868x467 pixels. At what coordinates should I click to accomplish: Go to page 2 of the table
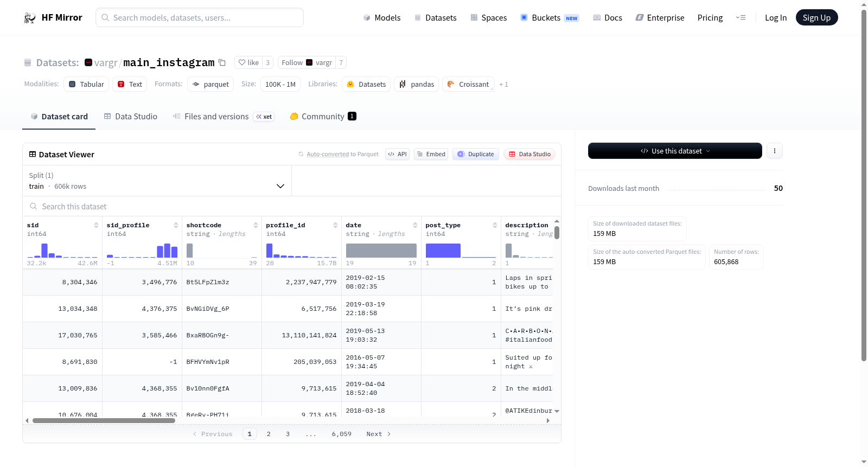click(x=269, y=434)
